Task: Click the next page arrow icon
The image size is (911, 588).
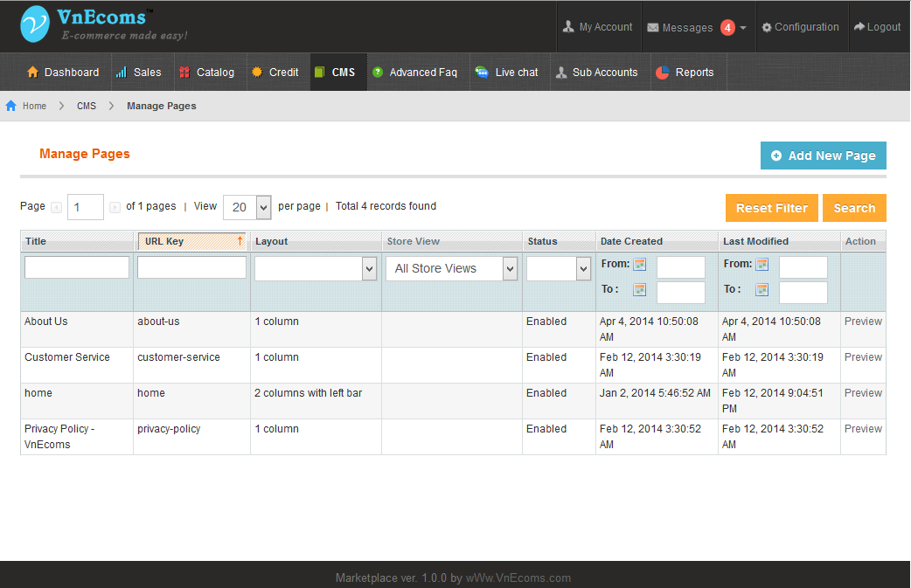Action: click(x=115, y=207)
